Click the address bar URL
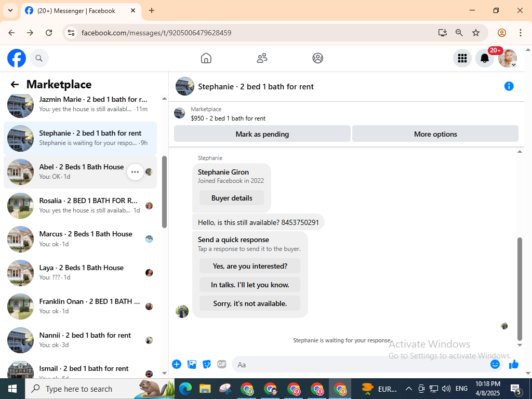This screenshot has width=532, height=399. pyautogui.click(x=156, y=33)
